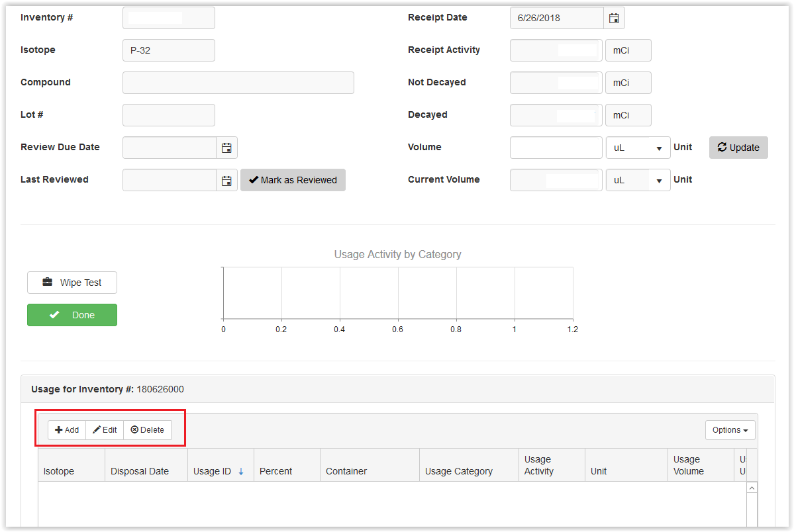794x532 pixels.
Task: Open the Volume unit uL dropdown
Action: pos(638,148)
